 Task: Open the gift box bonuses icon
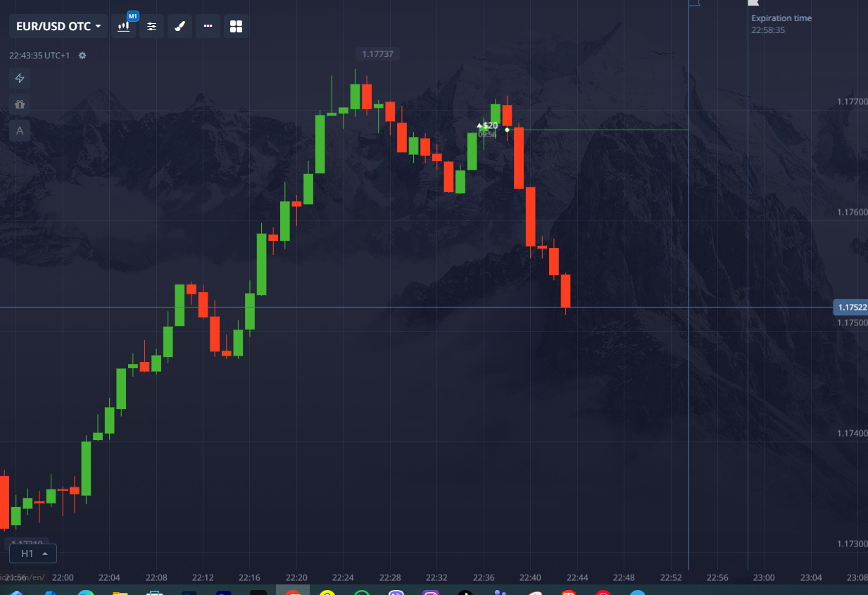coord(20,104)
